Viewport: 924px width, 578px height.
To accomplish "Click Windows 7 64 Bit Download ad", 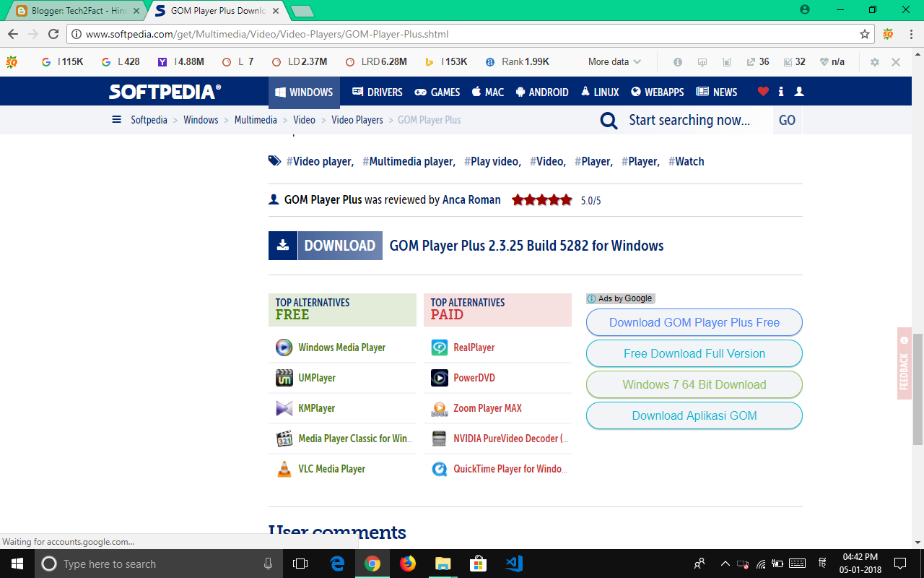I will click(x=694, y=384).
